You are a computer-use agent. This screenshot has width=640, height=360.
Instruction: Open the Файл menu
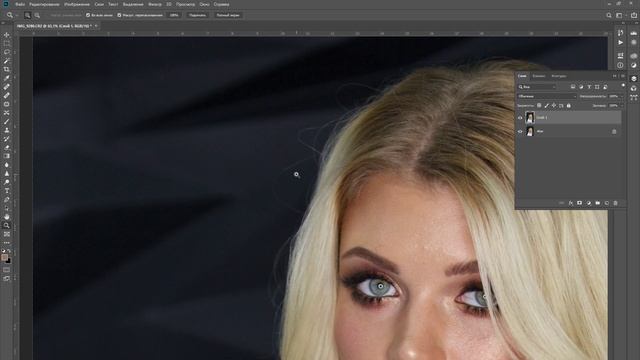[20, 4]
